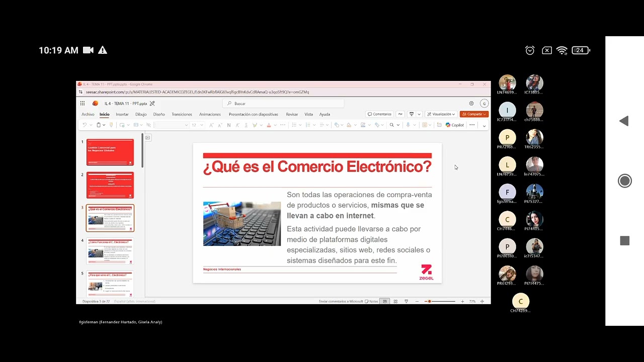Click the bulleted list icon

click(294, 125)
